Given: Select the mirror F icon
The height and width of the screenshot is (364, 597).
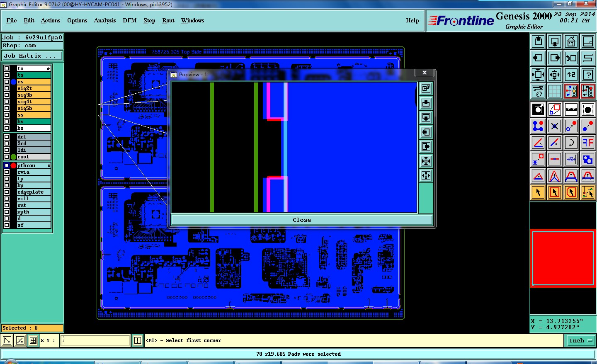Looking at the screenshot, I should pos(588,143).
